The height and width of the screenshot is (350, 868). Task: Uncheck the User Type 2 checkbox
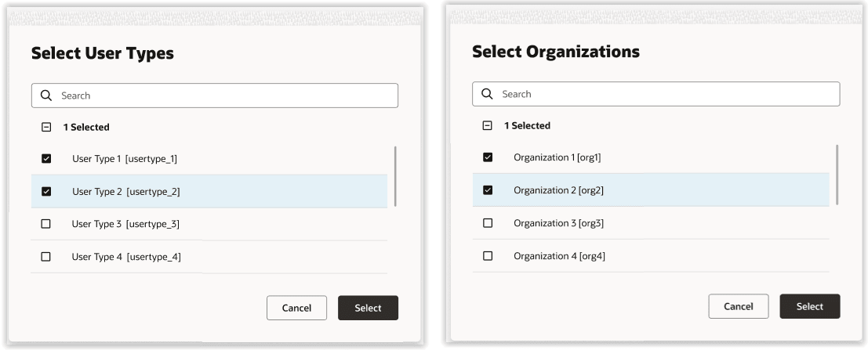45,191
